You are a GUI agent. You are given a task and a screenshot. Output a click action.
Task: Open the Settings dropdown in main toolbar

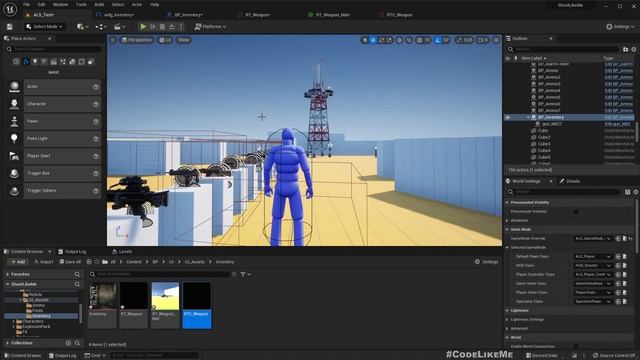[x=620, y=27]
